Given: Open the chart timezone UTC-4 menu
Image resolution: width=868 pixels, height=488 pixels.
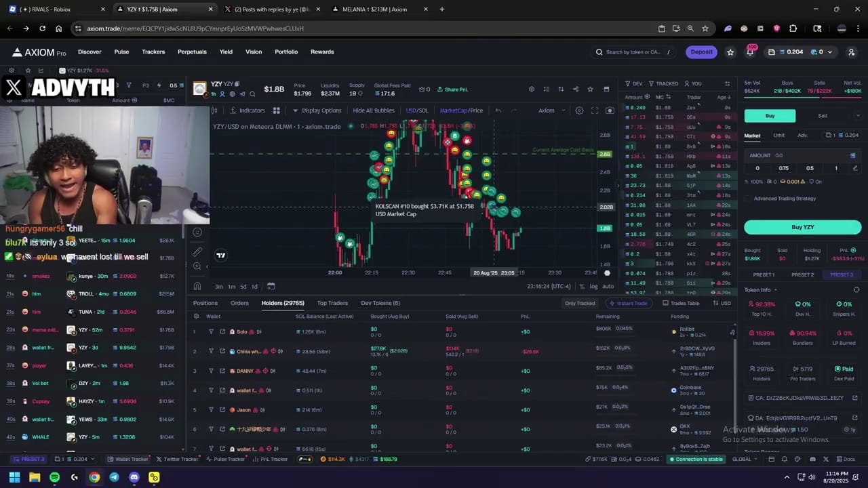Looking at the screenshot, I should pyautogui.click(x=549, y=287).
